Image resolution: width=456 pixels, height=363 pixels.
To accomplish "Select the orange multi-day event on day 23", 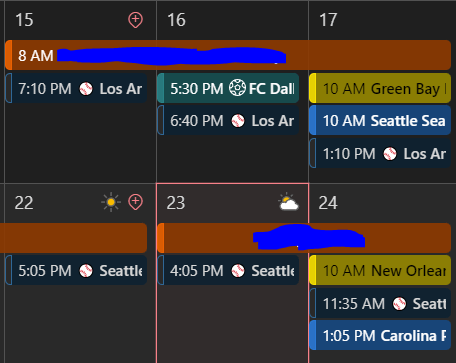I will point(304,238).
